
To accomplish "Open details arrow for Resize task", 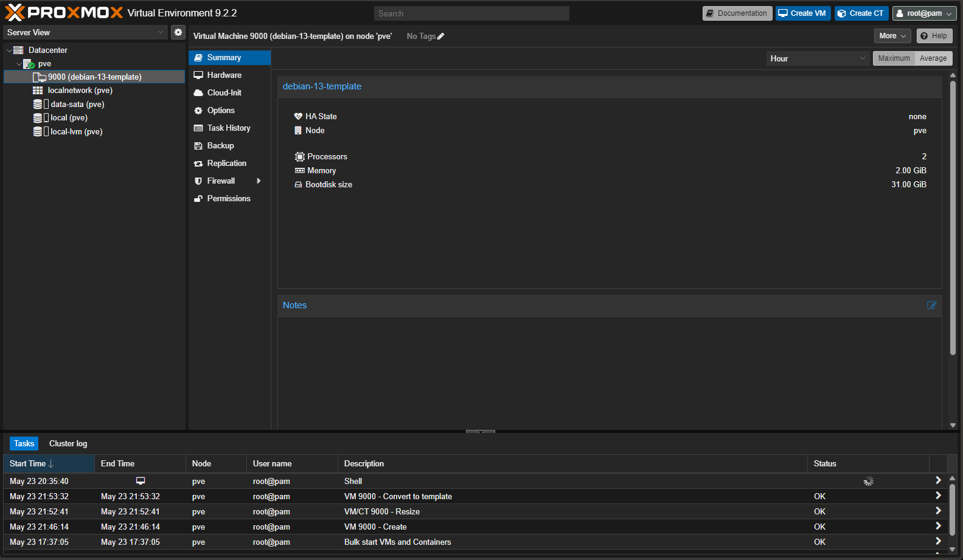I will click(938, 511).
